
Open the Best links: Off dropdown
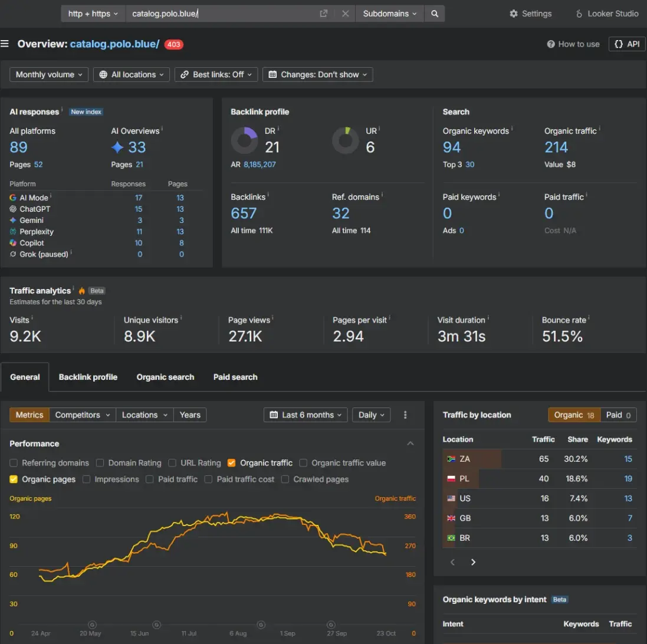click(216, 75)
